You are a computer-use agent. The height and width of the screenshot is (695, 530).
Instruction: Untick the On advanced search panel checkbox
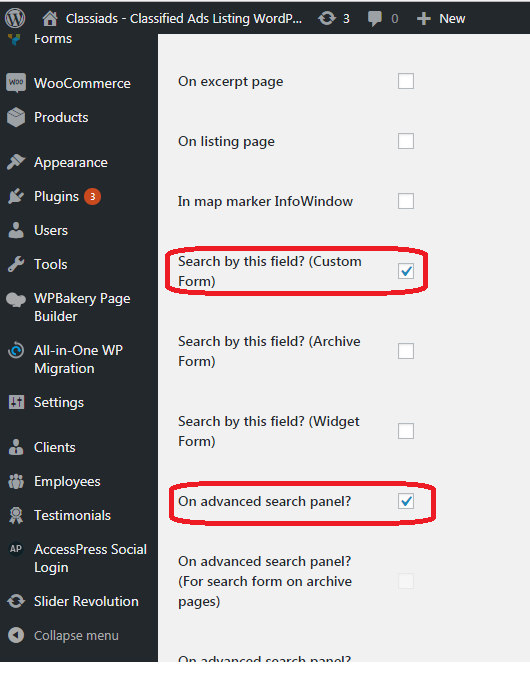pyautogui.click(x=406, y=501)
